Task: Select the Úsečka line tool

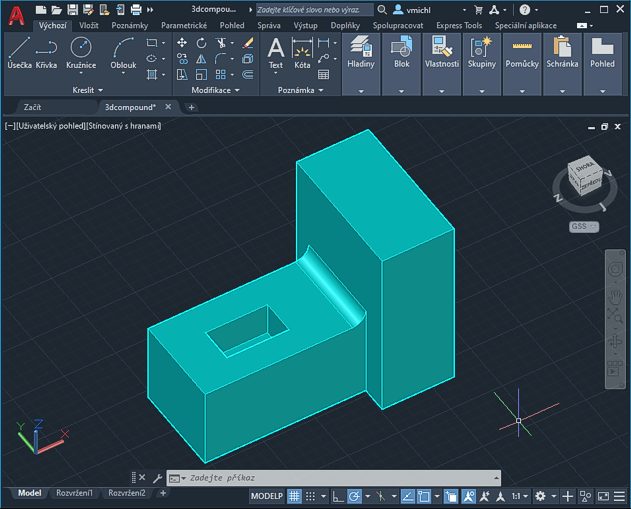Action: click(19, 52)
